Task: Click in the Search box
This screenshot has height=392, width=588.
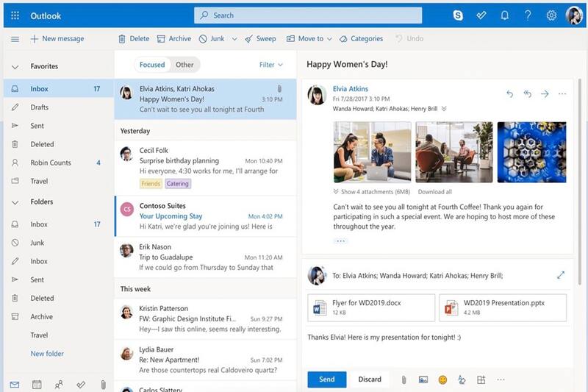Action: (309, 15)
